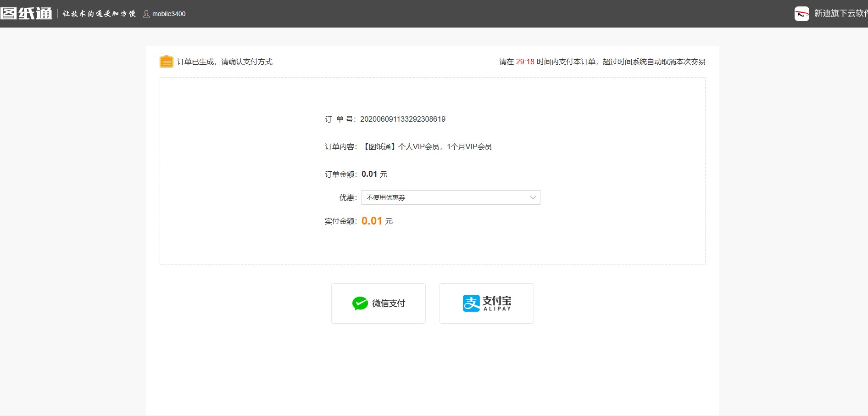
Task: Click the 优惠 field label
Action: pos(348,198)
